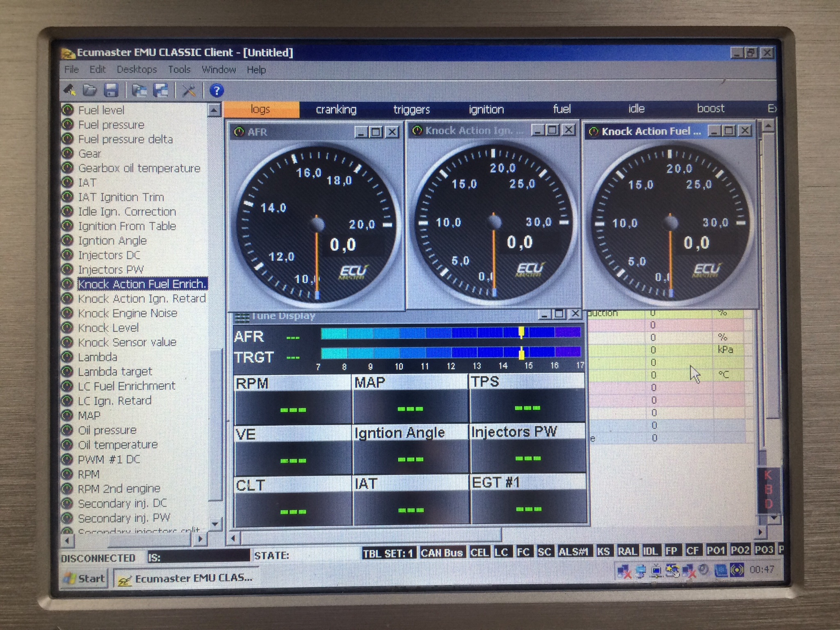Click the gauge icon in AFR window title
The image size is (840, 630).
coord(239,132)
